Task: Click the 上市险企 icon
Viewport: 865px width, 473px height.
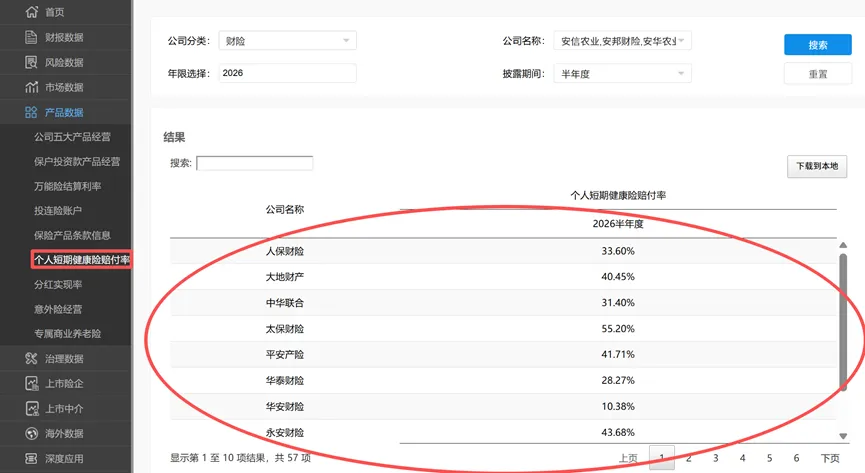Action: pos(31,383)
